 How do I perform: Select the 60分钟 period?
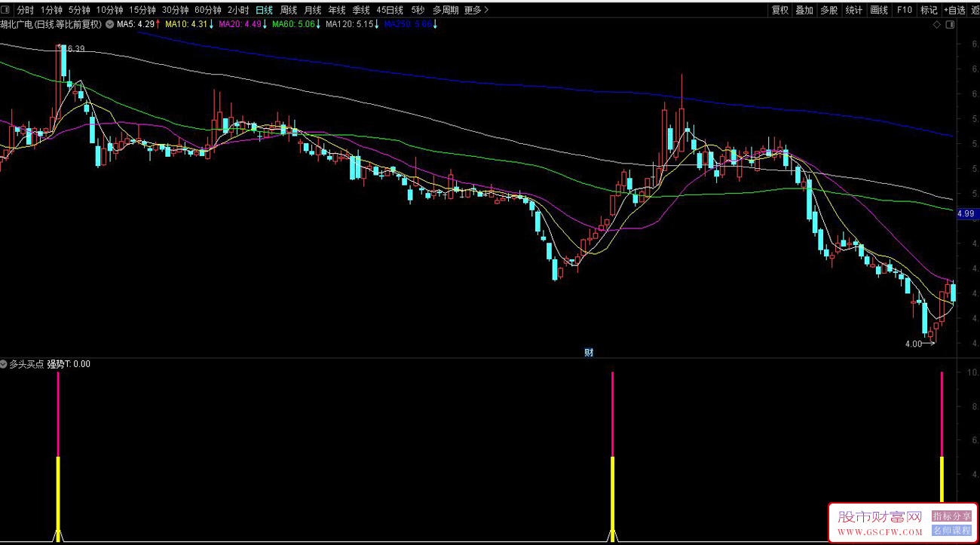click(x=208, y=11)
